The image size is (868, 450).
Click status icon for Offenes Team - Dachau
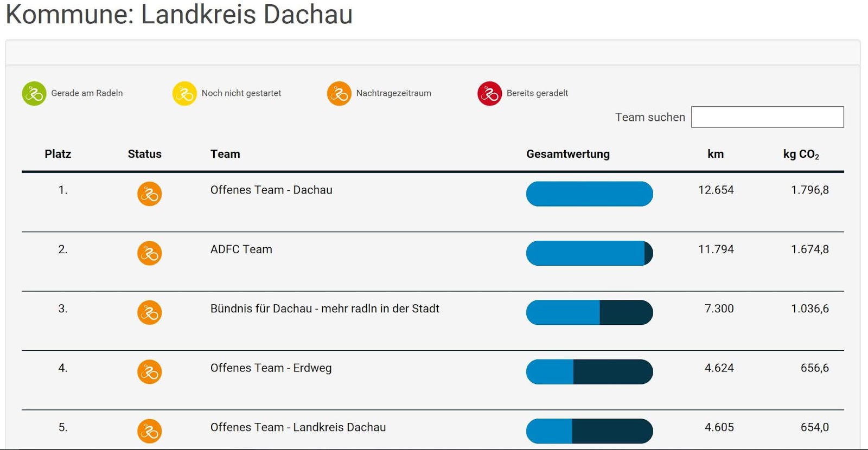tap(149, 194)
